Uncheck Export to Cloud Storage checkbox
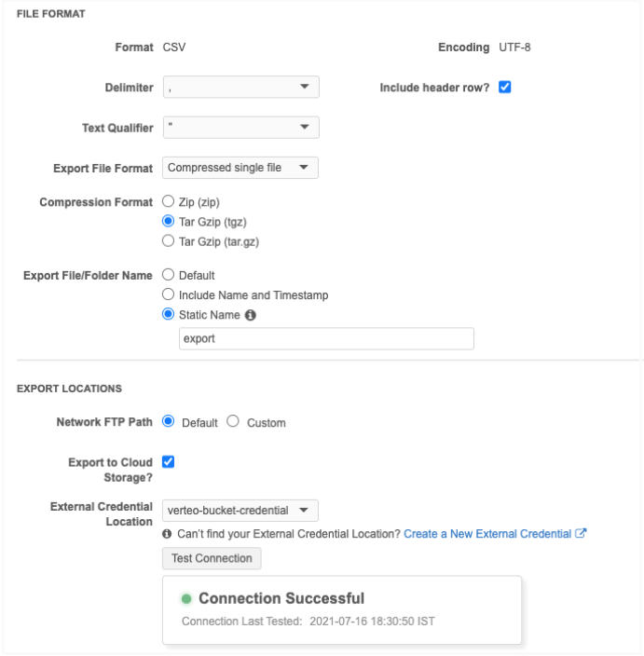644x656 pixels. 169,461
